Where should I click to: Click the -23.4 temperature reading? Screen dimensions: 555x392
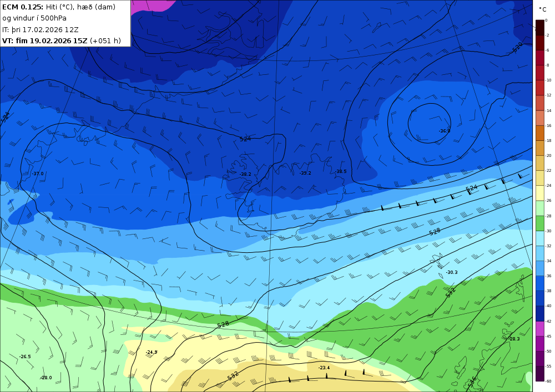(x=324, y=368)
